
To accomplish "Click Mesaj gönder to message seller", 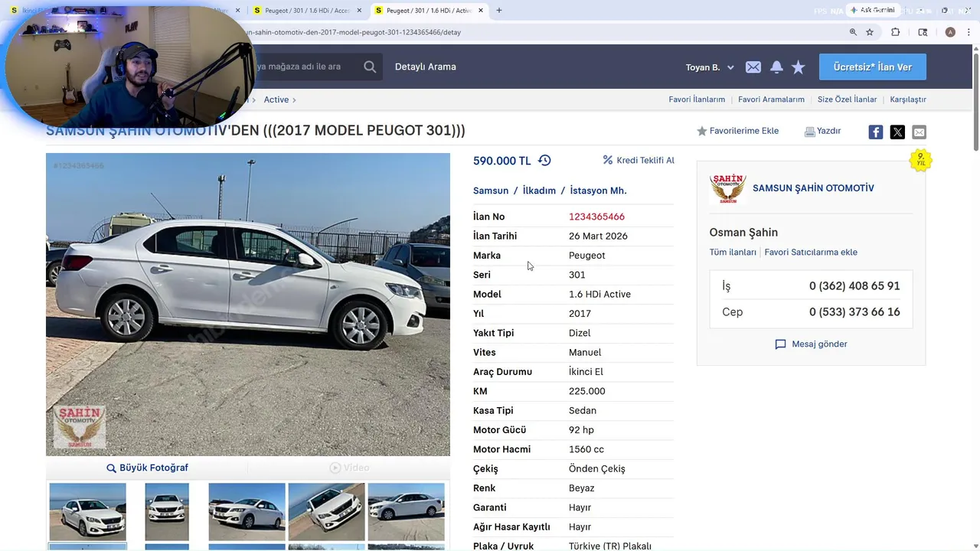I will [x=811, y=344].
